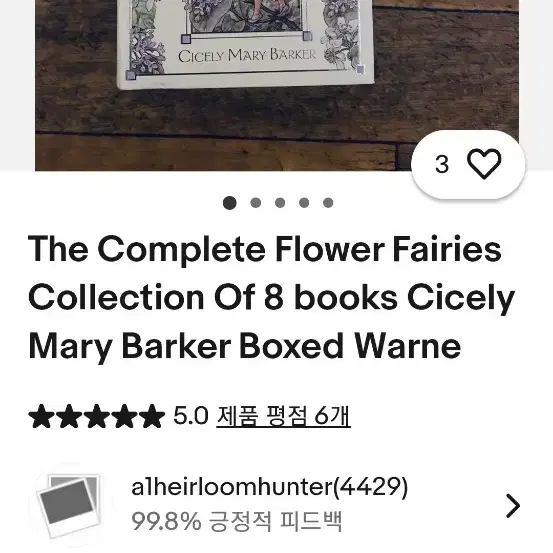Click the third rating star

click(97, 416)
